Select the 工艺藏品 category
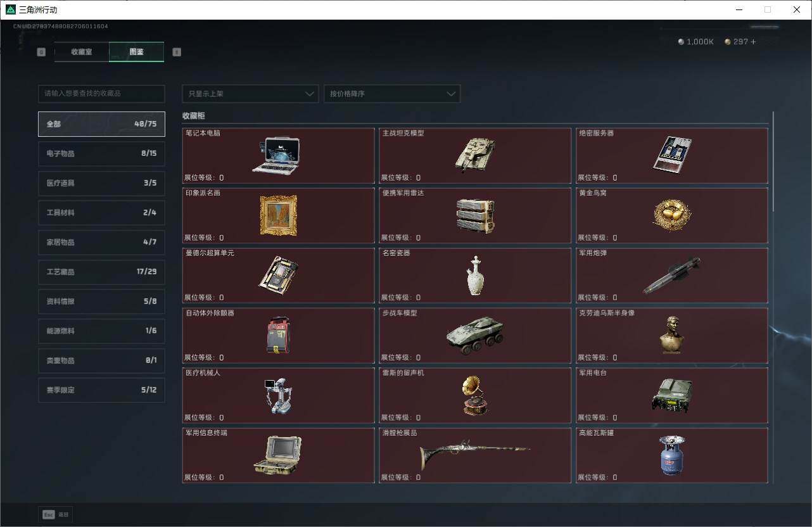Image resolution: width=812 pixels, height=527 pixels. (101, 272)
